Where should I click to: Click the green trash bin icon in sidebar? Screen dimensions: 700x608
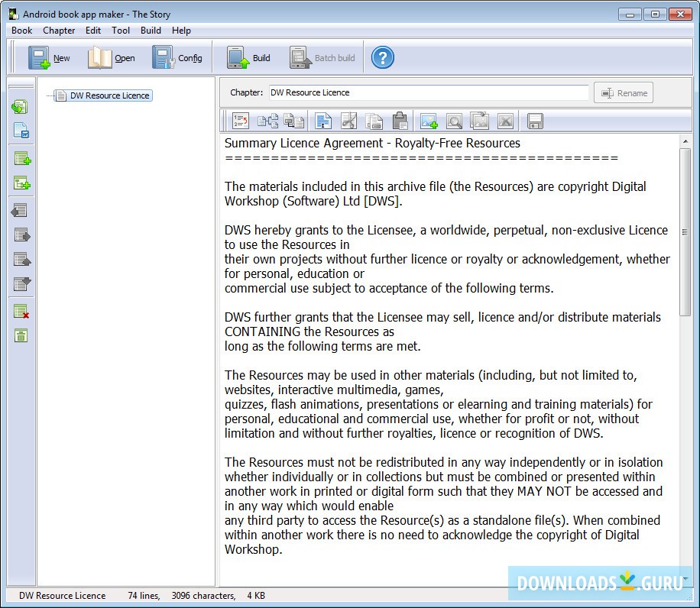21,335
